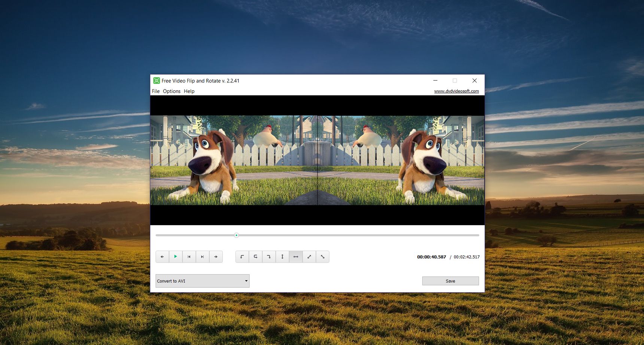Screen dimensions: 644x345
Task: Visit www.dvdvideosoft.com link
Action: click(x=456, y=91)
